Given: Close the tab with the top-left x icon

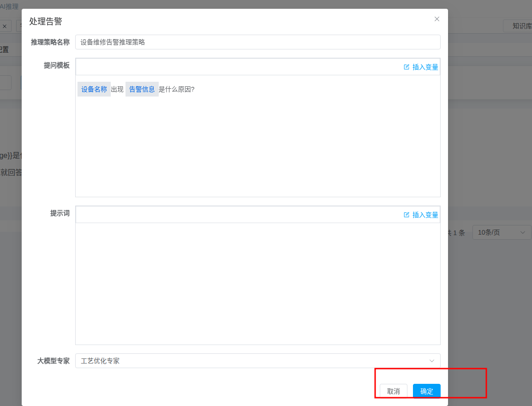Looking at the screenshot, I should pyautogui.click(x=5, y=26).
